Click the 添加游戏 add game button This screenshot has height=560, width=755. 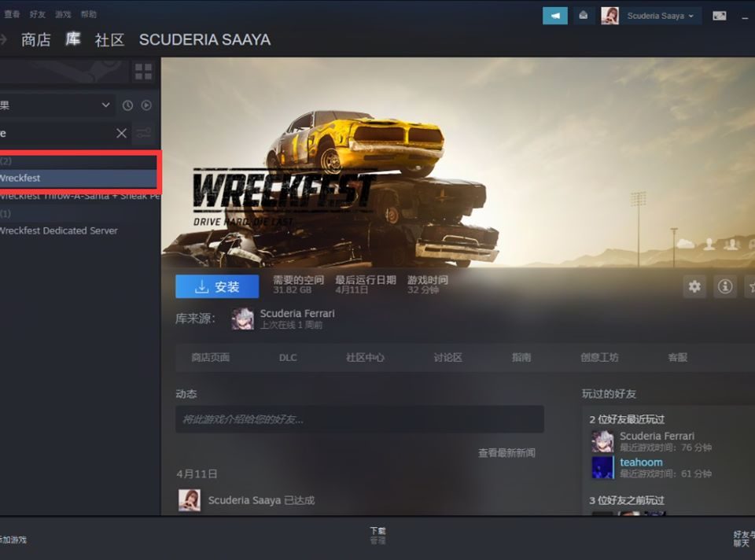pyautogui.click(x=13, y=540)
